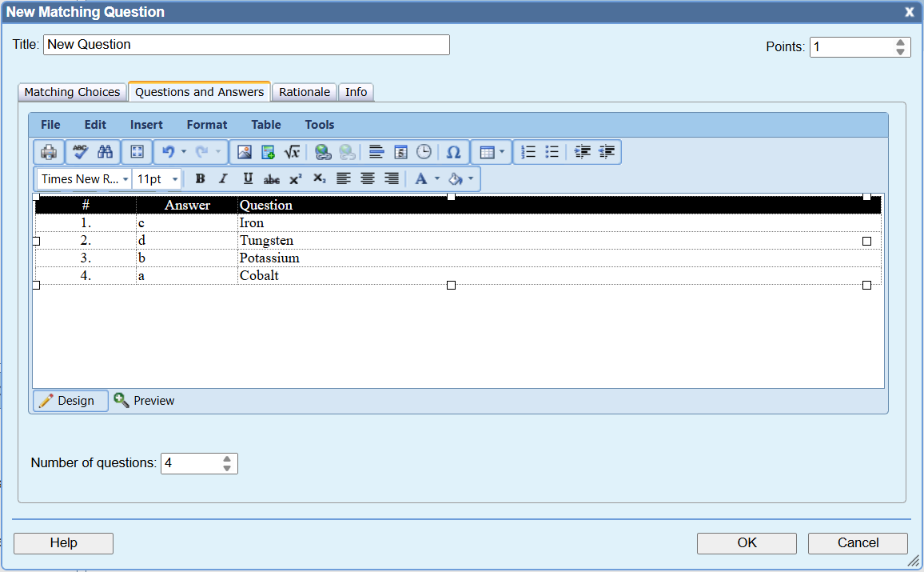Open the Format menu
This screenshot has width=924, height=572.
coord(206,124)
